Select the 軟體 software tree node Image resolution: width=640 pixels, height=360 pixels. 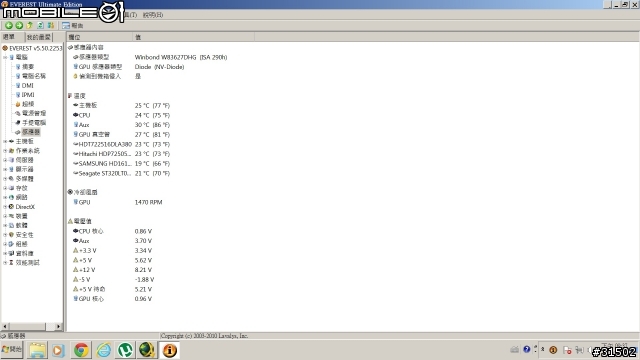[18, 225]
